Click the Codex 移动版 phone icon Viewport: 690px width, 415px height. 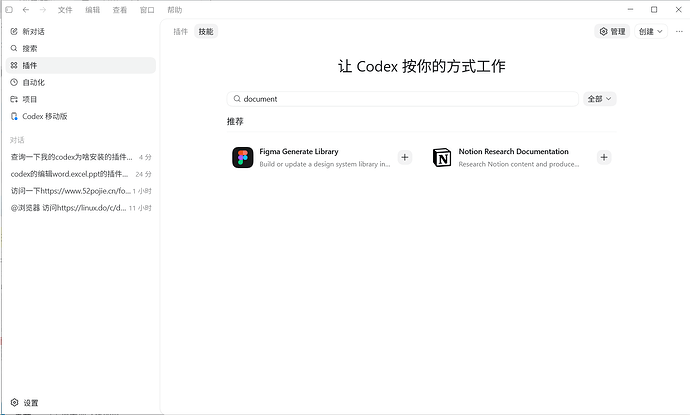click(14, 116)
